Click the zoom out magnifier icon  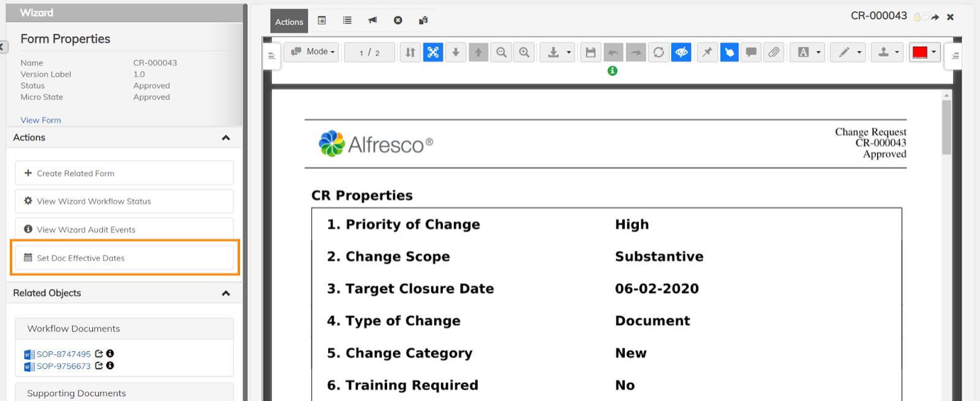pyautogui.click(x=501, y=53)
